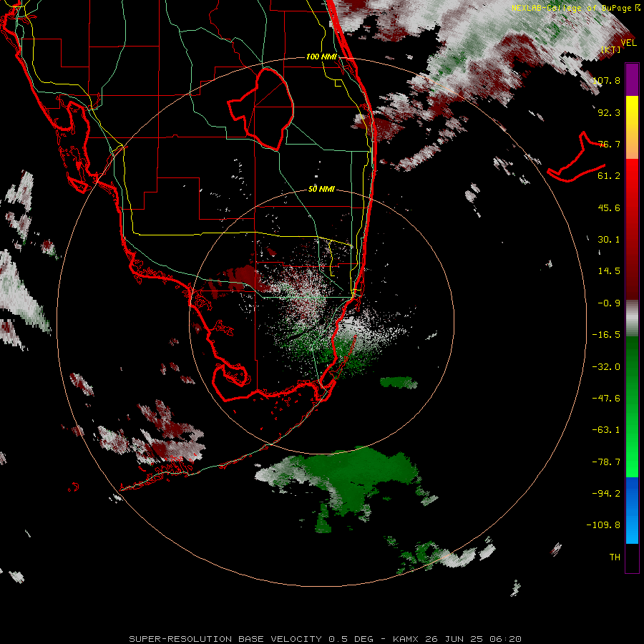The width and height of the screenshot is (644, 644).
Task: Click the -94.2 value on the velocity scale
Action: coord(606,494)
